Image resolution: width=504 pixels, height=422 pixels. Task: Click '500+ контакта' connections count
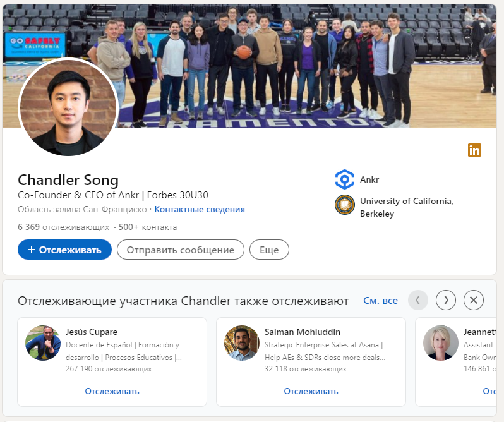click(148, 227)
